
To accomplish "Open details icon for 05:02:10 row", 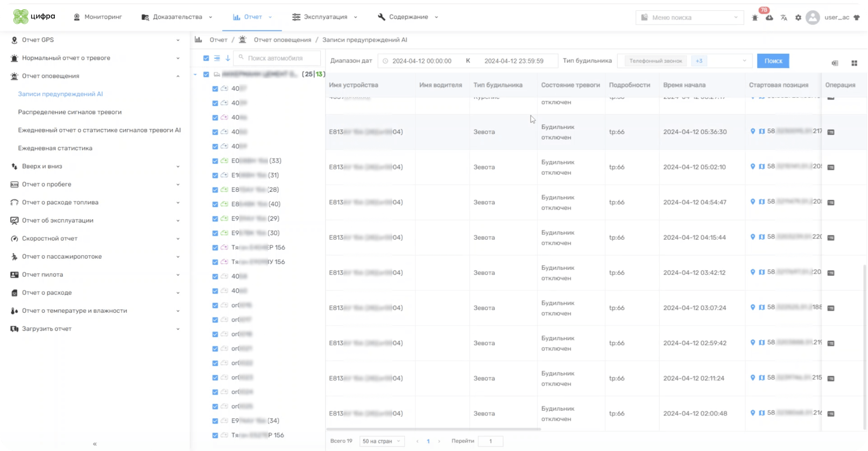I will [831, 167].
